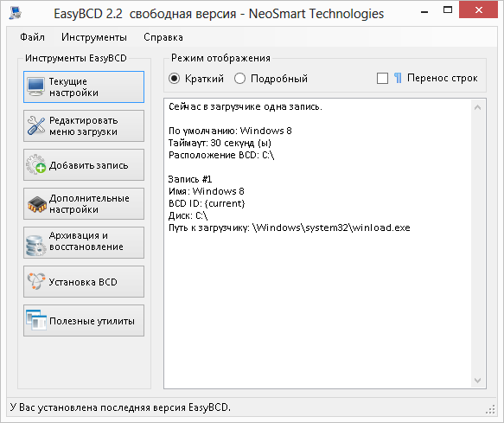
Task: Click the monitor icon for Текущие настройки
Action: (x=35, y=87)
